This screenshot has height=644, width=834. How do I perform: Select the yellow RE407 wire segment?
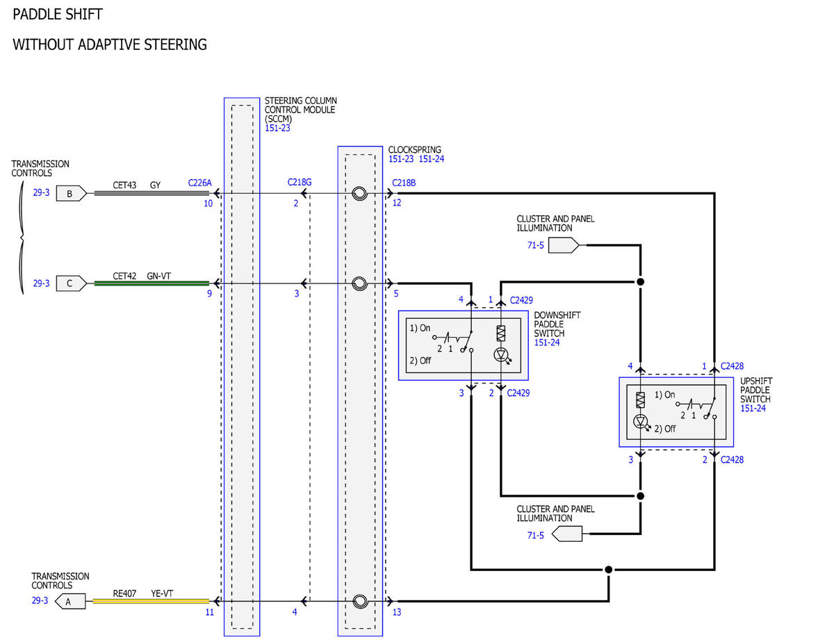tap(151, 601)
